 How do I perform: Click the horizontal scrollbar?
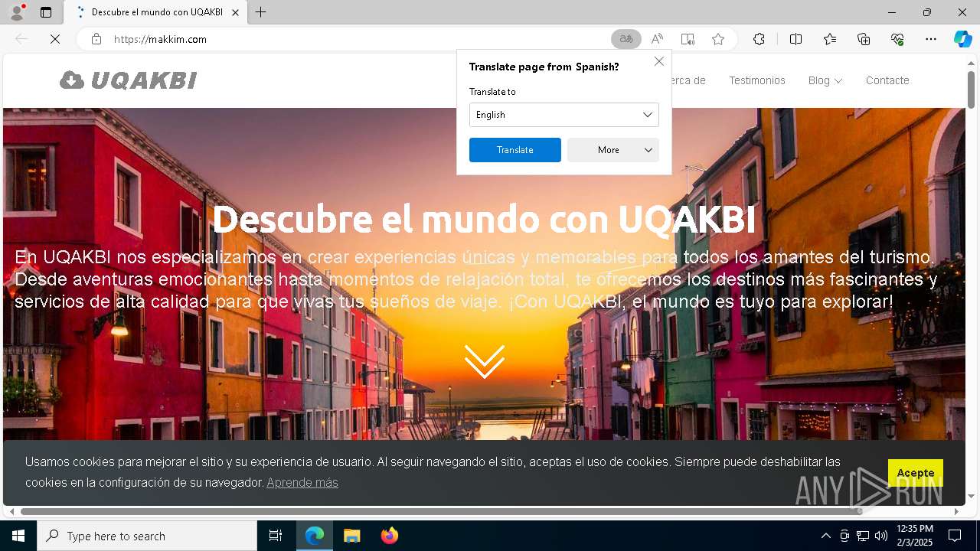tap(441, 511)
